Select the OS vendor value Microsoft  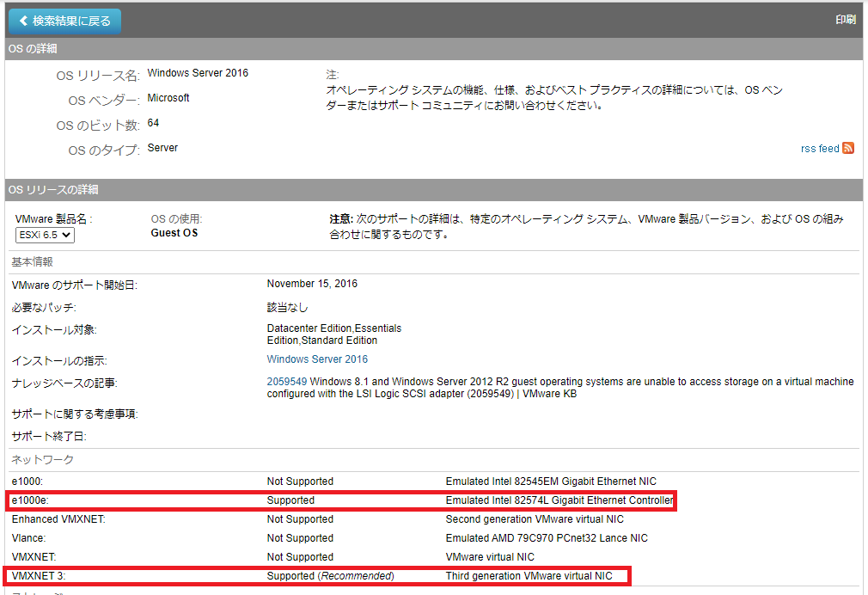tap(168, 98)
